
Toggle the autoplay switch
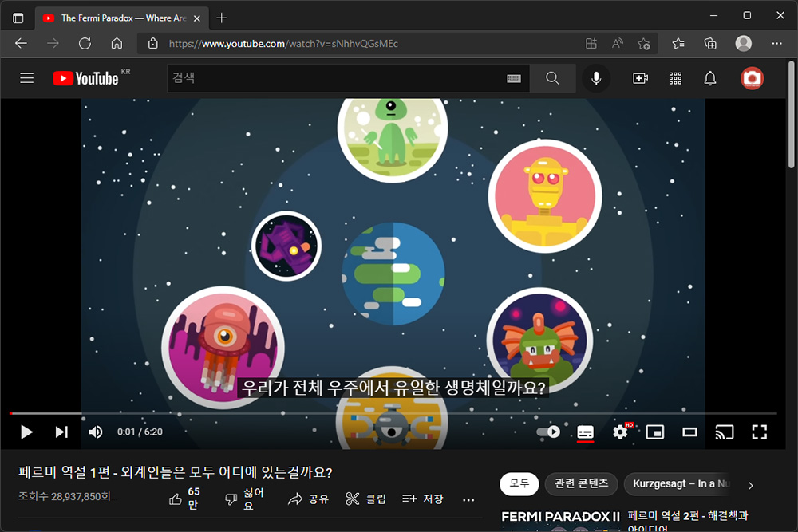[548, 432]
